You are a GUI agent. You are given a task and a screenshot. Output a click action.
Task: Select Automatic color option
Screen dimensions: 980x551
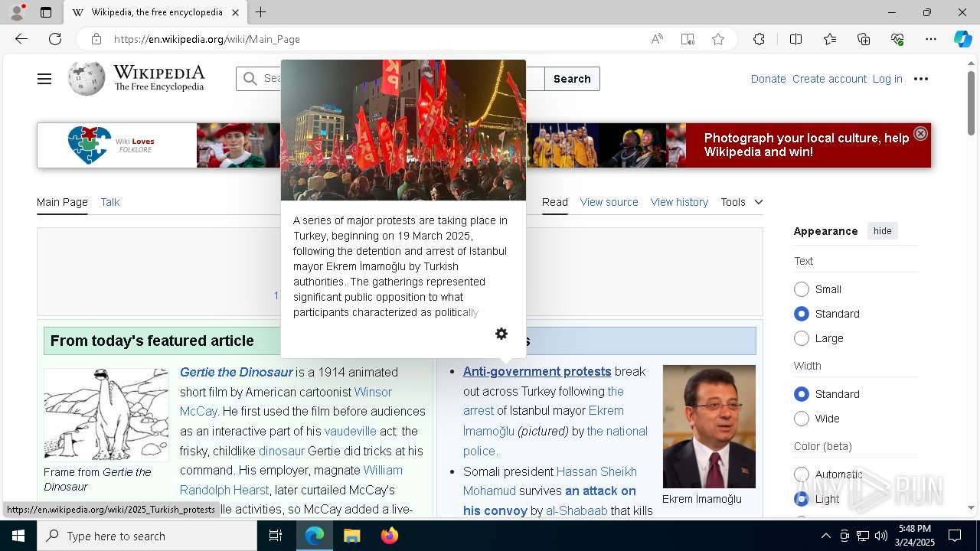(802, 474)
